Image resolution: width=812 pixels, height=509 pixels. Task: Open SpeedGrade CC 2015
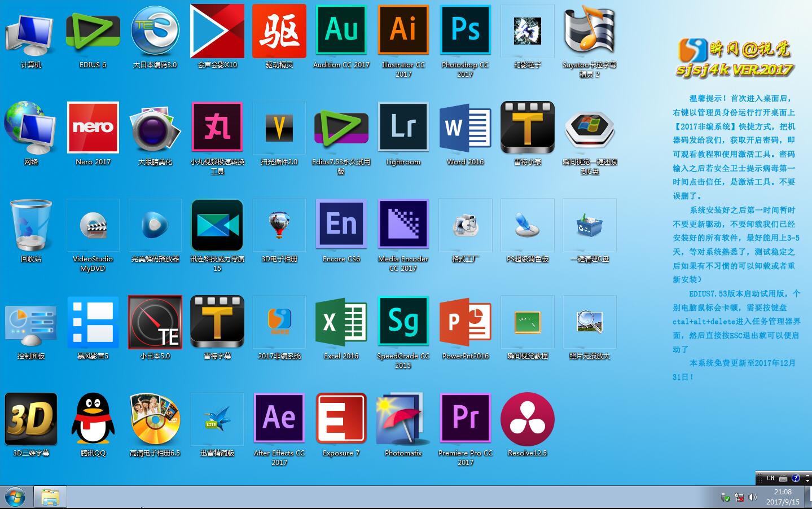click(x=403, y=321)
